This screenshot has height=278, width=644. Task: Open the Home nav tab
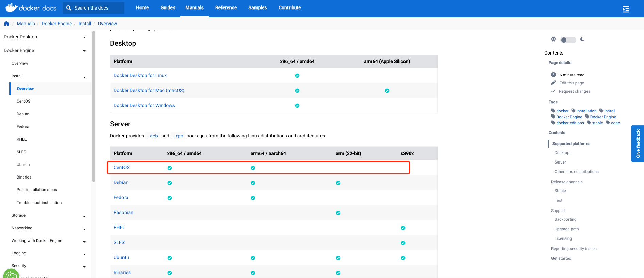pyautogui.click(x=142, y=7)
